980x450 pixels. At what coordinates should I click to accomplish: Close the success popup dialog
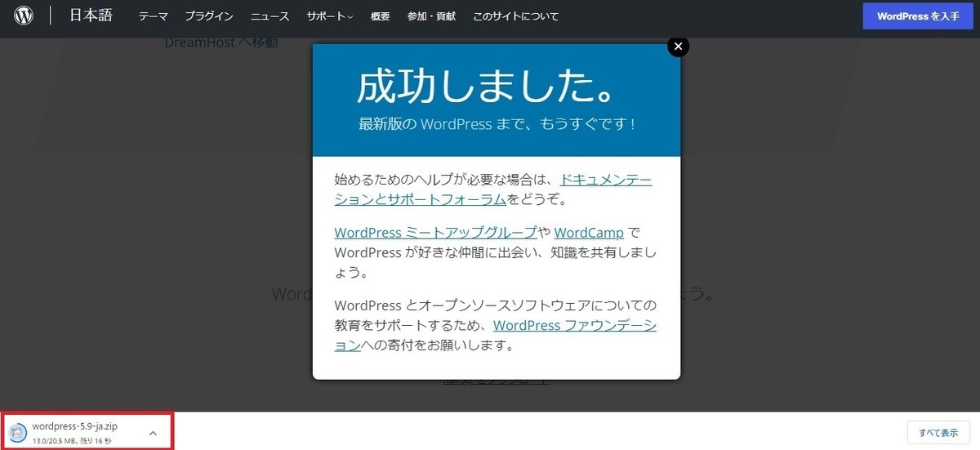678,47
